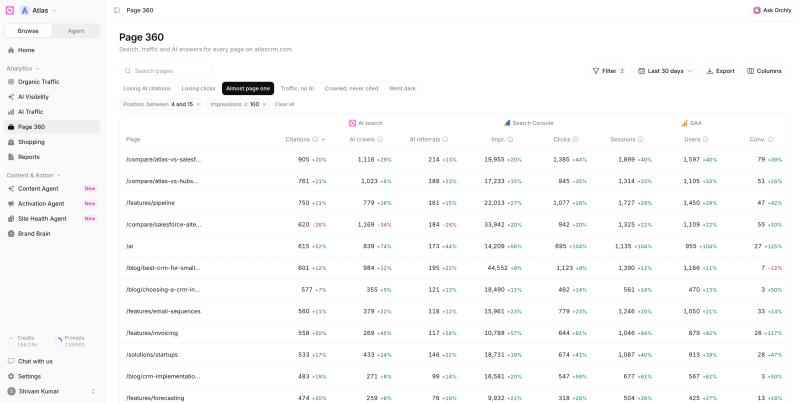Viewport: 800px width, 403px height.
Task: Open AI Visibility in the sidebar
Action: 53,96
